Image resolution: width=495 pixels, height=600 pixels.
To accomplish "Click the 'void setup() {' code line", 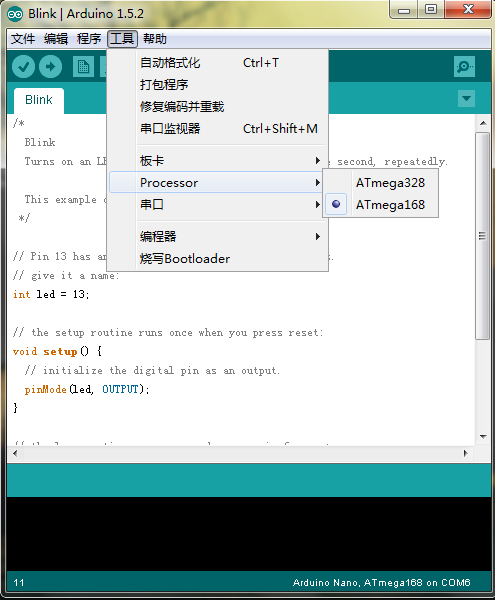I will coord(57,351).
